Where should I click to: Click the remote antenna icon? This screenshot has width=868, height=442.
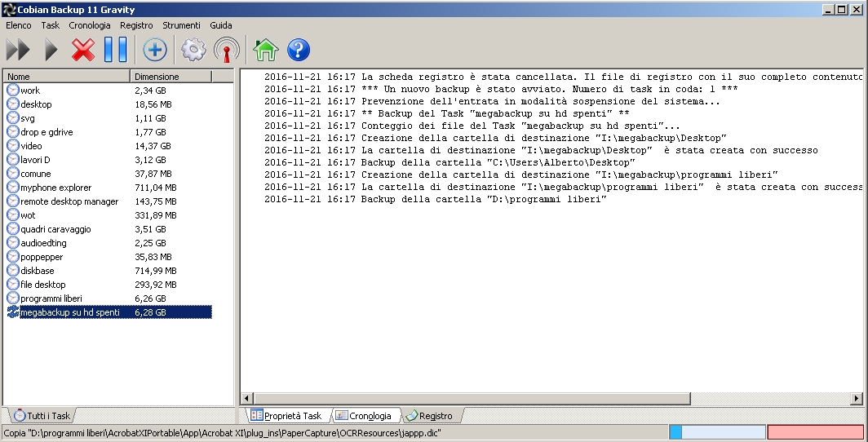pyautogui.click(x=227, y=50)
